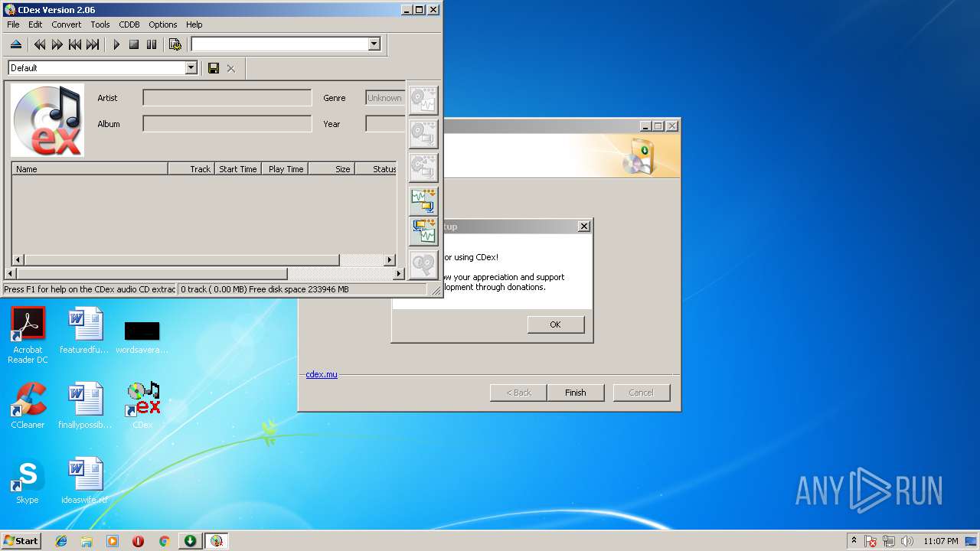Delete the profile with the X icon
Image resolution: width=980 pixels, height=551 pixels.
(231, 68)
